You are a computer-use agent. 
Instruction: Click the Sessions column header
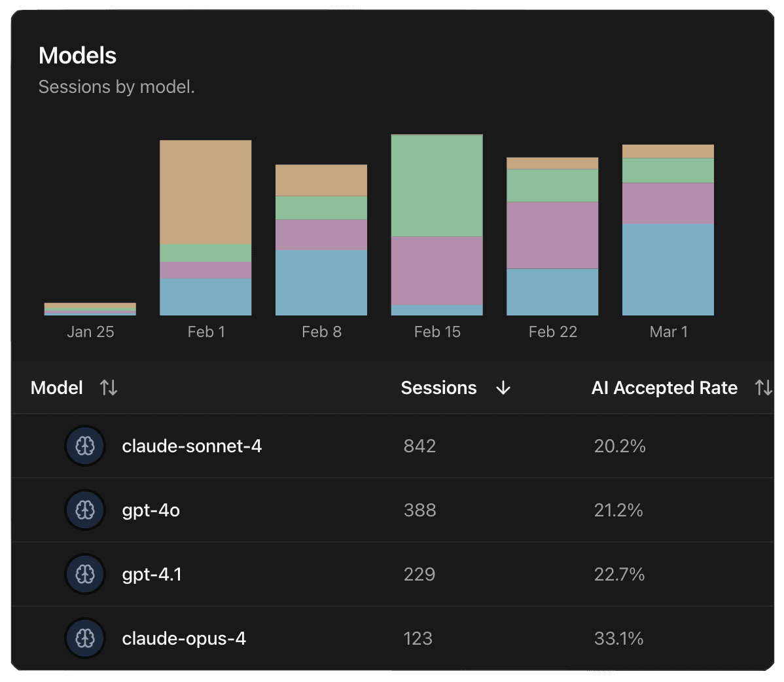click(438, 388)
